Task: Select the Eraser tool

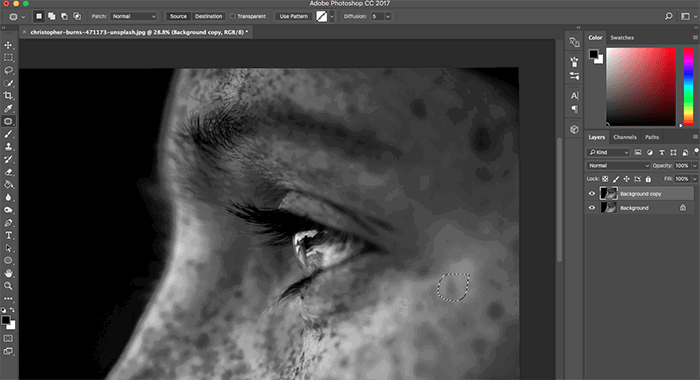Action: (x=8, y=172)
